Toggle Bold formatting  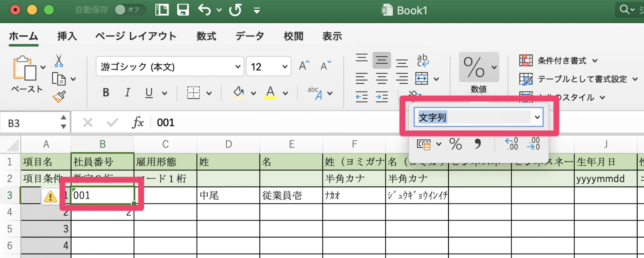point(106,93)
